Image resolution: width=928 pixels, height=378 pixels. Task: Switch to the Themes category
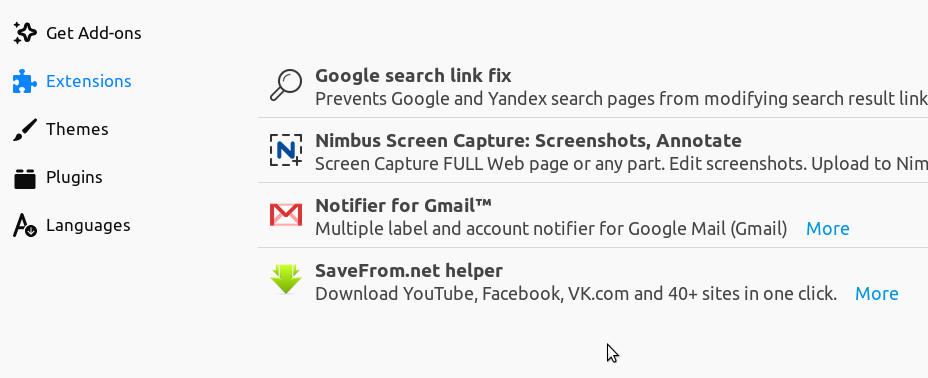pos(77,129)
